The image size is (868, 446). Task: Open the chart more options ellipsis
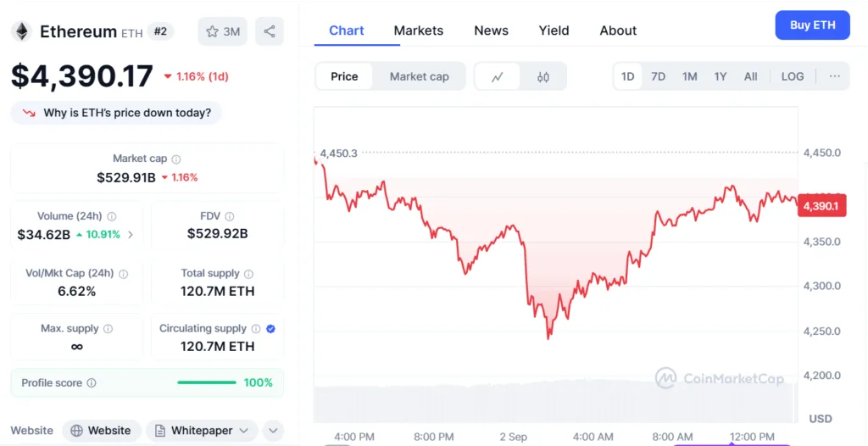[835, 76]
